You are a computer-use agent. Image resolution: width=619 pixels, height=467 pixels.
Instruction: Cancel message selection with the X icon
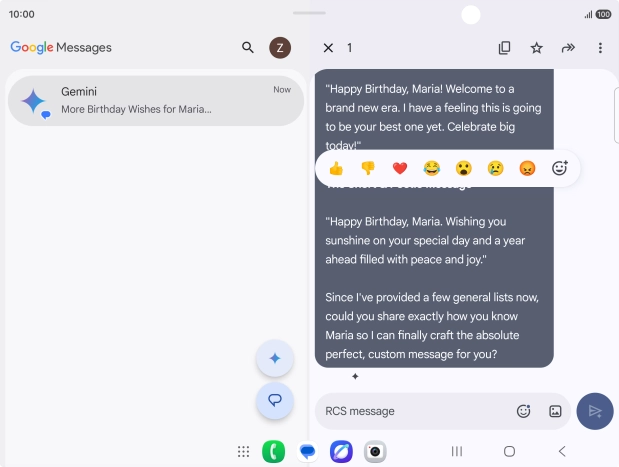point(328,48)
